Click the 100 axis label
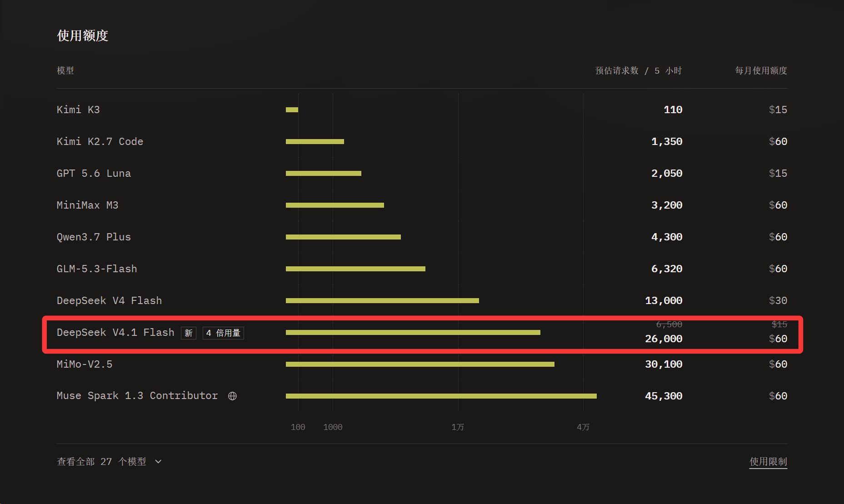This screenshot has width=844, height=504. tap(298, 427)
